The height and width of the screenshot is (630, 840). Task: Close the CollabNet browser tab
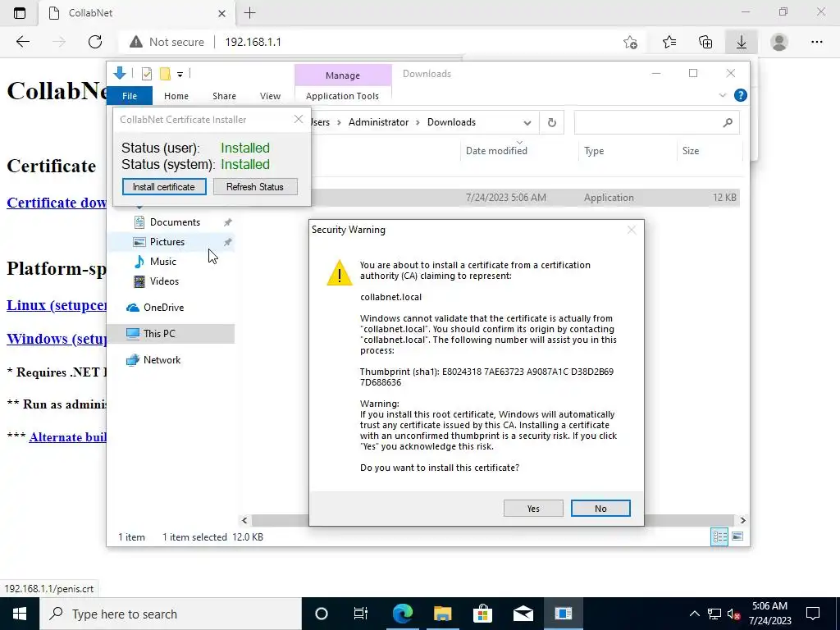(x=221, y=13)
